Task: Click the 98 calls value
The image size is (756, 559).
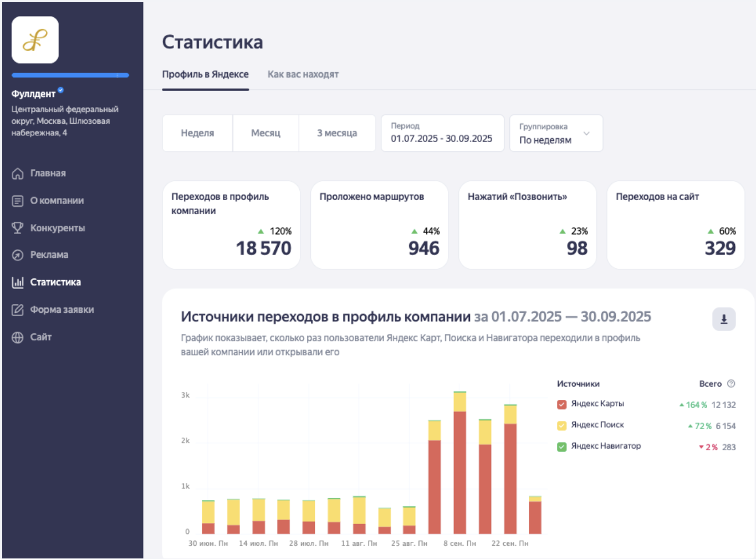Action: click(x=577, y=248)
